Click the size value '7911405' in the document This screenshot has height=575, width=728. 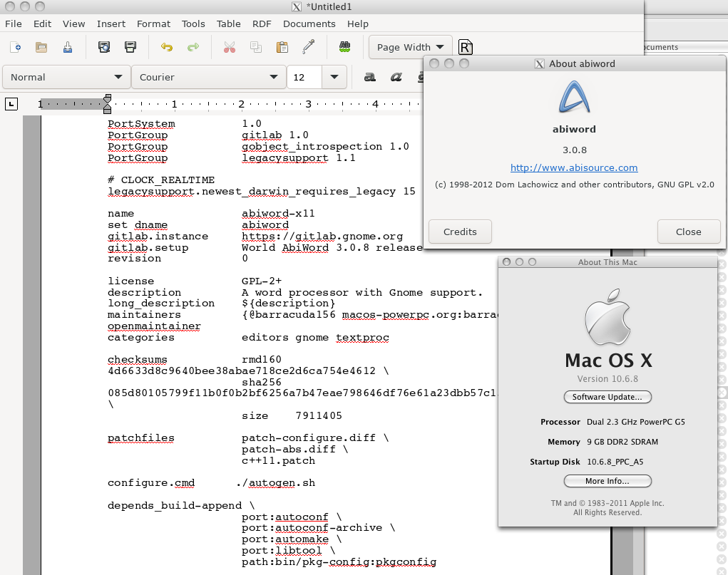pos(319,416)
